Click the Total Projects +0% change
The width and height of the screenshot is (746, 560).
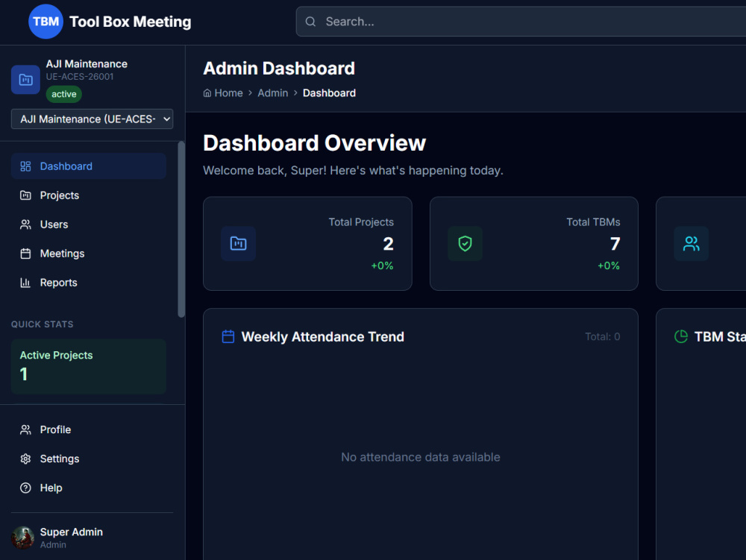pyautogui.click(x=382, y=265)
